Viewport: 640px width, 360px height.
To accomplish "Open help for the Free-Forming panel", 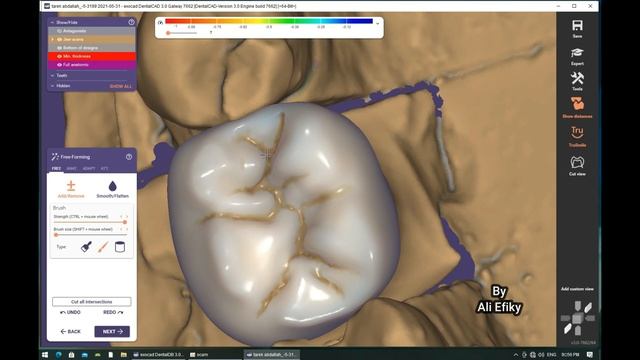I will pos(129,157).
